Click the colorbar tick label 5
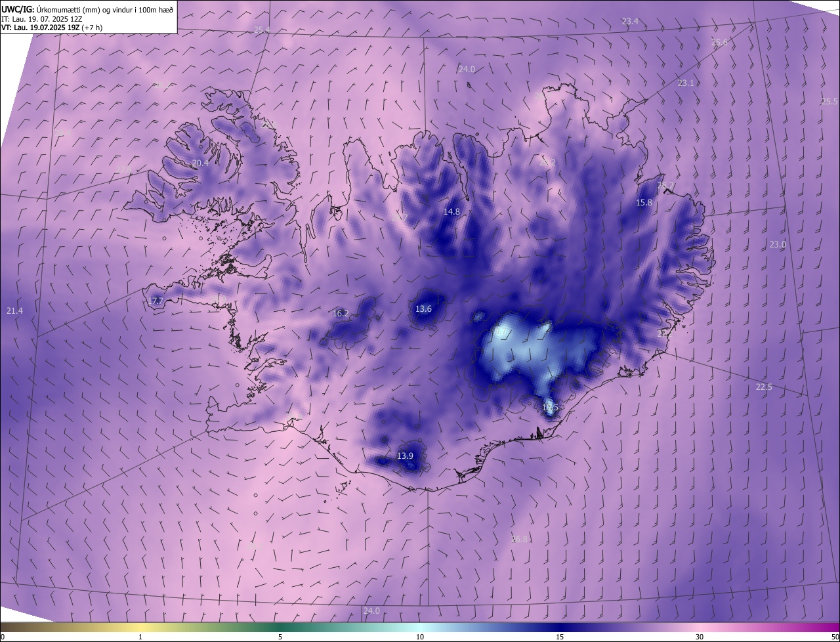The height and width of the screenshot is (642, 840). (x=280, y=637)
